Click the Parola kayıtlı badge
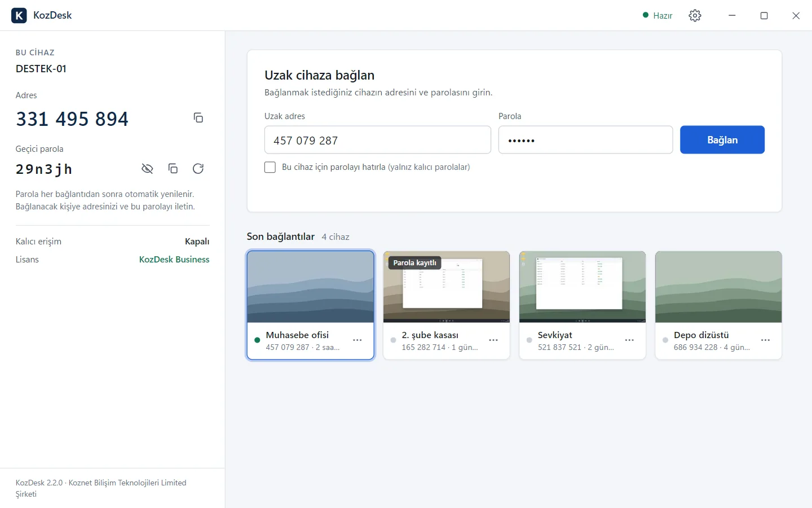Viewport: 812px width, 508px height. click(x=414, y=262)
